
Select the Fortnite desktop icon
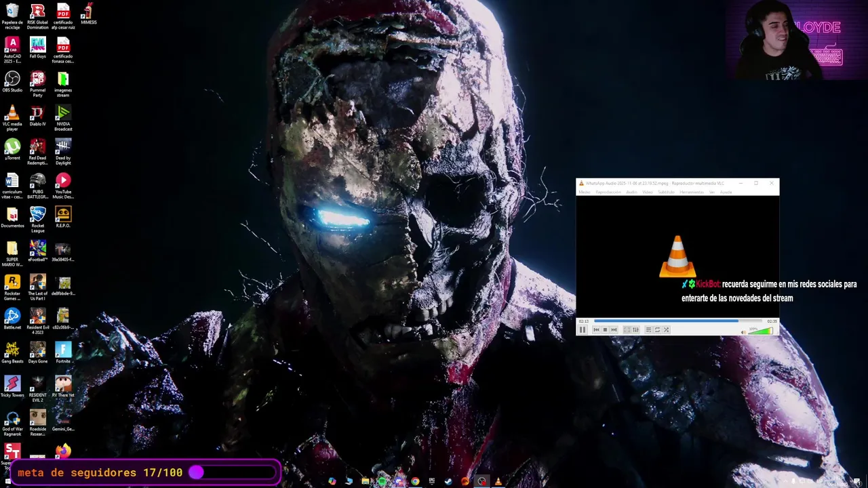point(63,352)
